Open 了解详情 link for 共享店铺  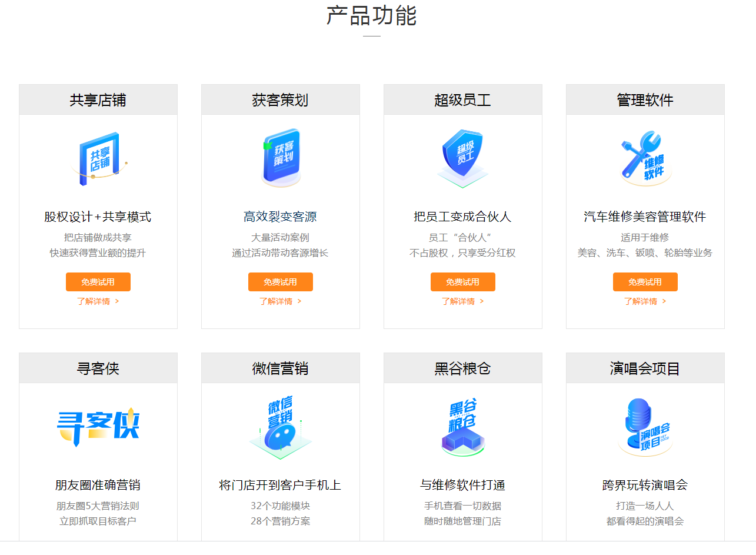(x=98, y=301)
